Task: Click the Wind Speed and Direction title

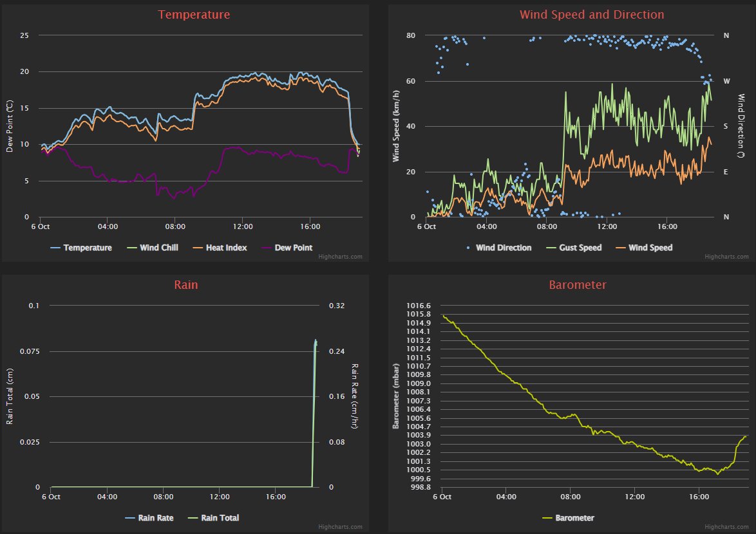Action: tap(592, 14)
